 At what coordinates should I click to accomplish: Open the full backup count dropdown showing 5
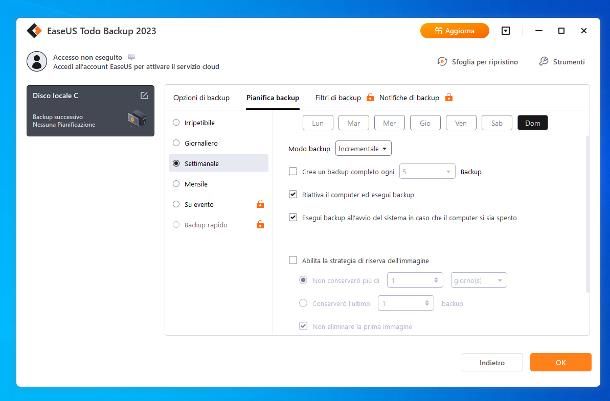coord(427,172)
